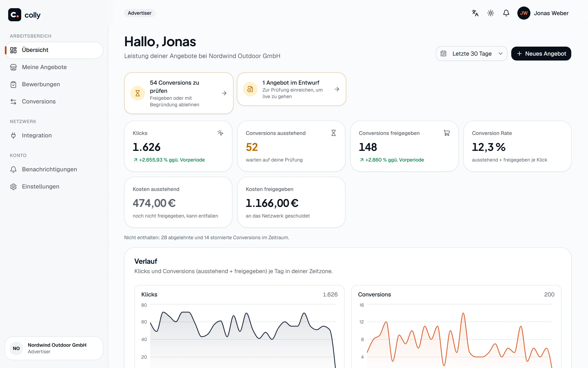This screenshot has height=368, width=588.
Task: Go to Meine Angebote in sidebar
Action: click(x=54, y=67)
